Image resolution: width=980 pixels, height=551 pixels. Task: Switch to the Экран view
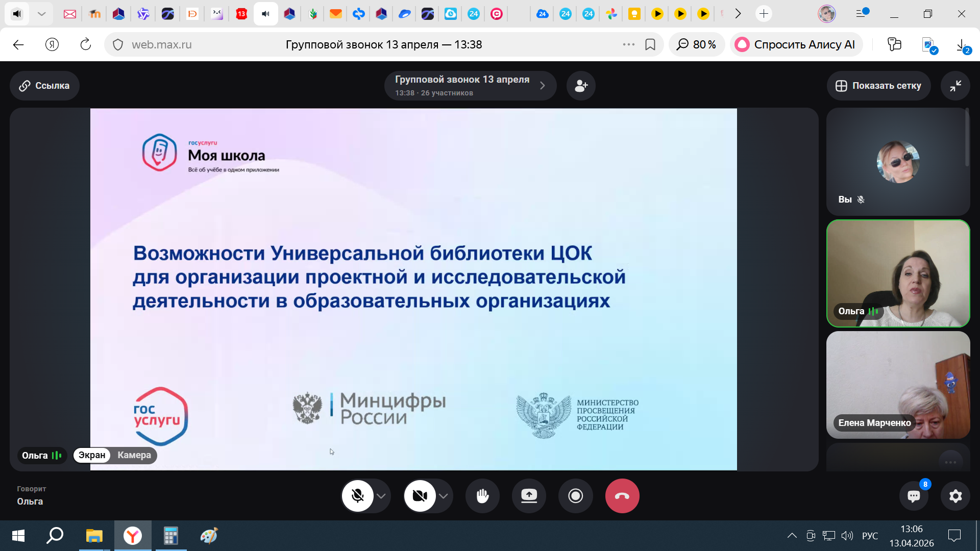coord(92,455)
